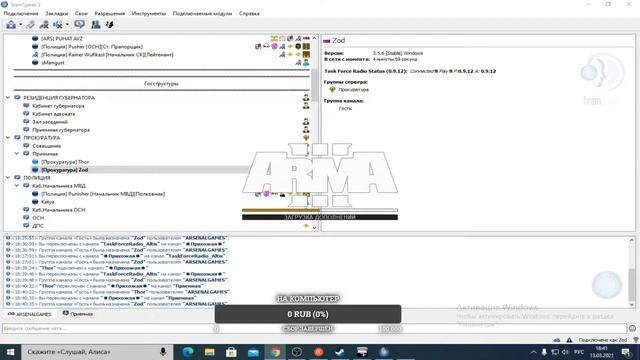This screenshot has width=640, height=360.
Task: Open the emoticon picker beside chat input
Action: (633, 329)
